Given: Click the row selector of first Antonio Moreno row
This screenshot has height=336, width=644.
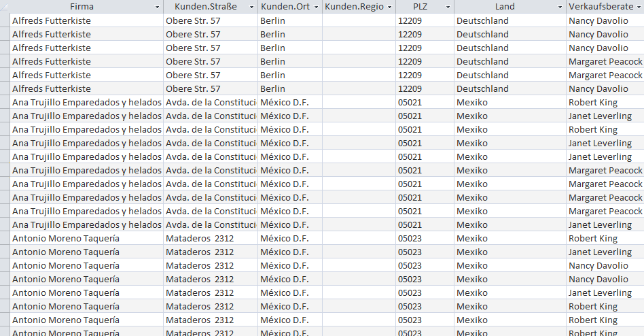Looking at the screenshot, I should tap(5, 238).
